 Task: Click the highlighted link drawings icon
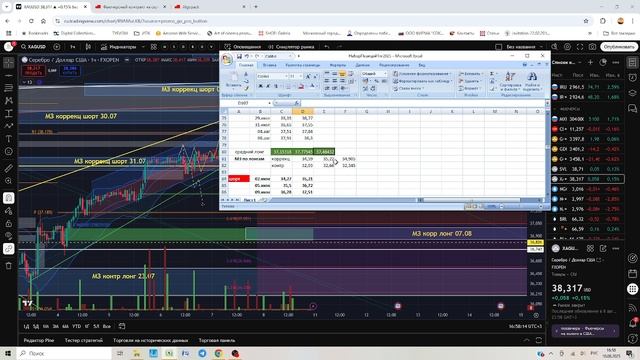tap(9, 249)
